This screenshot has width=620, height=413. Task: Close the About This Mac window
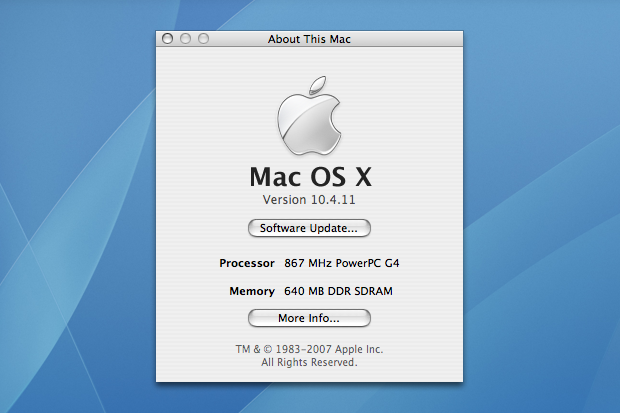point(168,39)
